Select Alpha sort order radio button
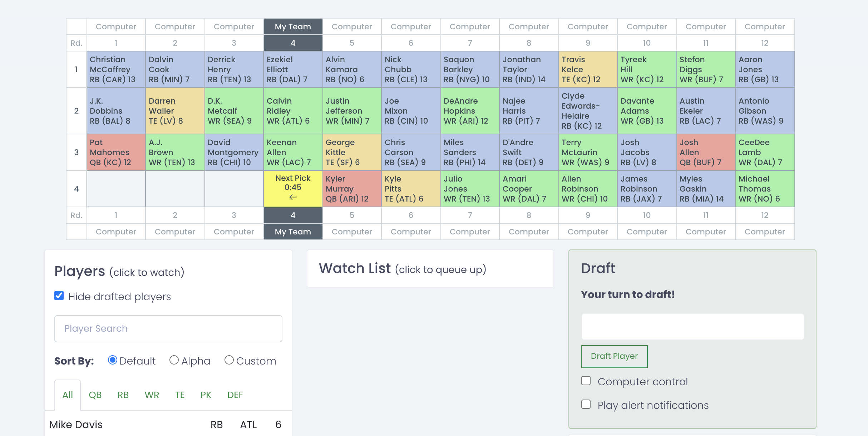This screenshot has width=868, height=436. 173,361
